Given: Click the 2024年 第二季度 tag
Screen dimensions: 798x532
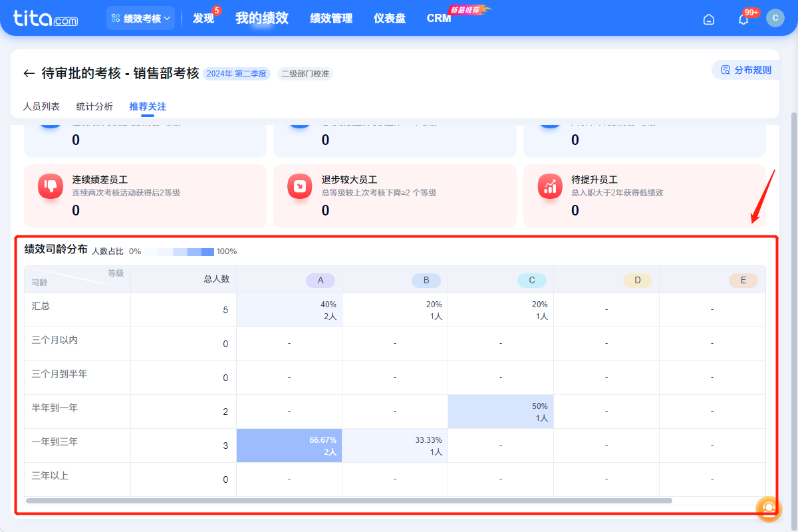Looking at the screenshot, I should (237, 74).
